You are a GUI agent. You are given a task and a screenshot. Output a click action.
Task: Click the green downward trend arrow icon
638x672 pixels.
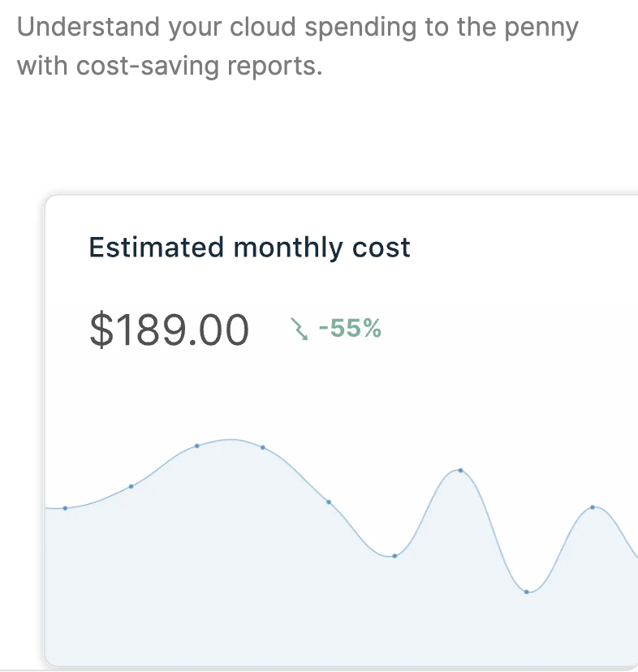(300, 329)
